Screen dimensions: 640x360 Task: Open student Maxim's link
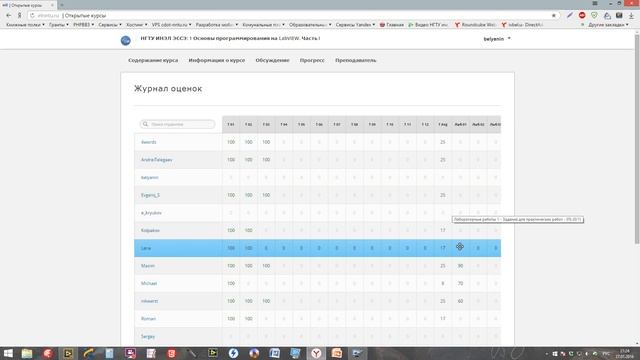(x=148, y=266)
